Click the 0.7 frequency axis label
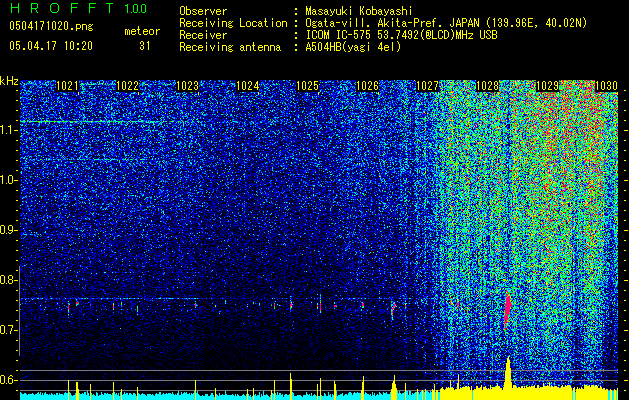 pos(8,330)
